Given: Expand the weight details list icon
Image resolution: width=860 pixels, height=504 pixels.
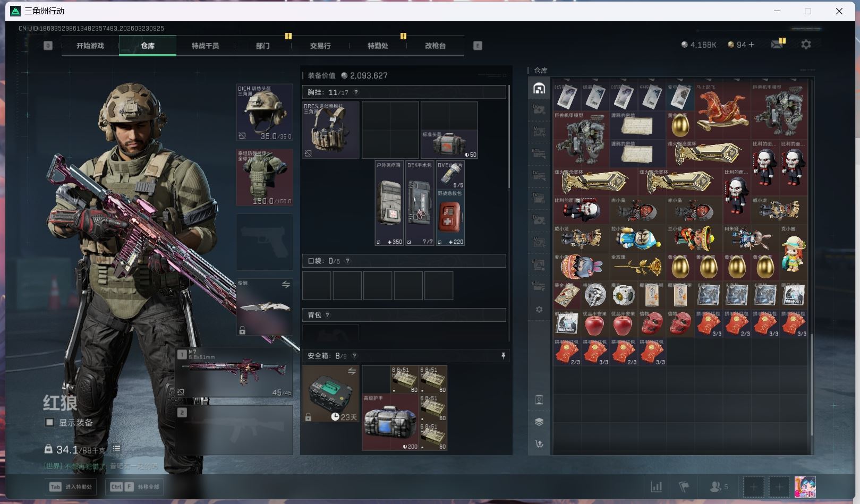Looking at the screenshot, I should tap(116, 449).
